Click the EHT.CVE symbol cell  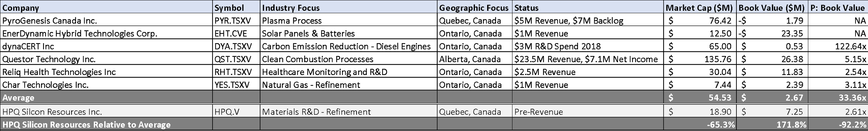236,33
